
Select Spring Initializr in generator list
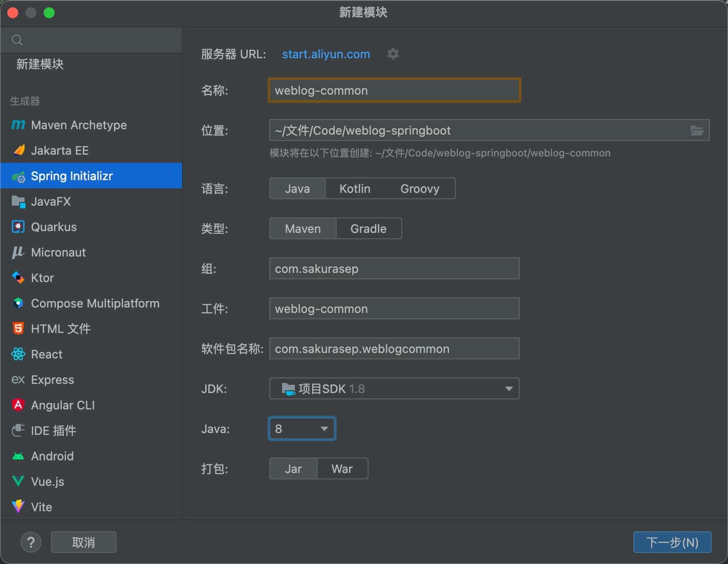tap(72, 176)
